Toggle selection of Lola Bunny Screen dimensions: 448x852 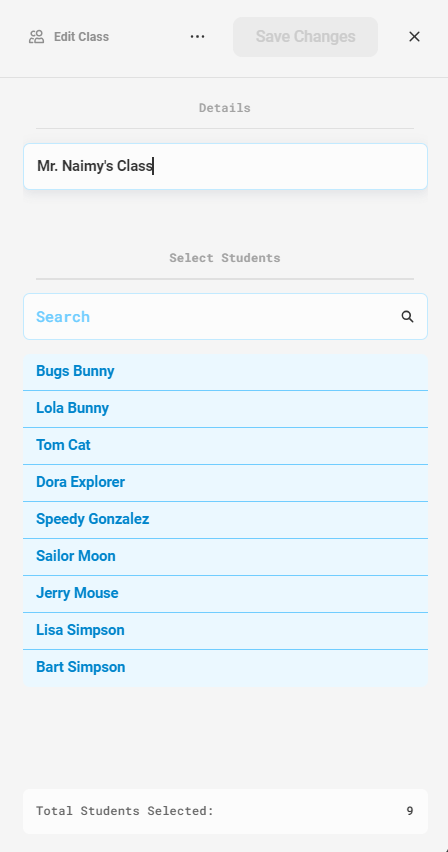tap(225, 409)
